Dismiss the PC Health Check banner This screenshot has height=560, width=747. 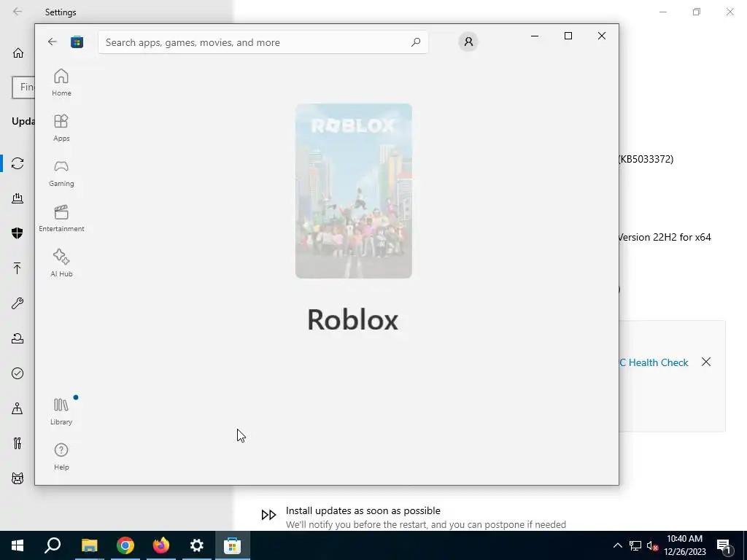click(x=706, y=362)
